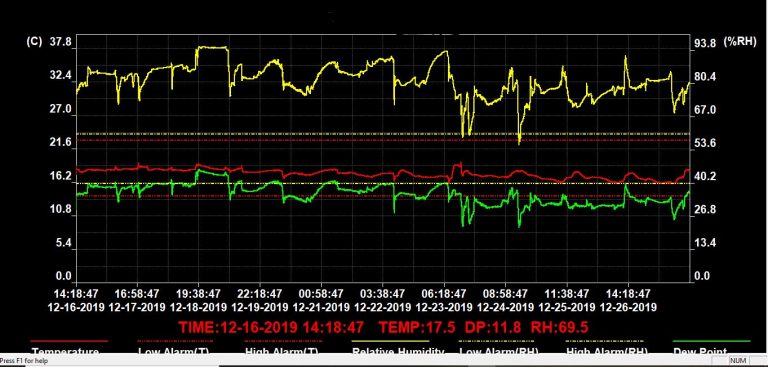Select the Low Alarm(RH) legend entry

pos(498,351)
